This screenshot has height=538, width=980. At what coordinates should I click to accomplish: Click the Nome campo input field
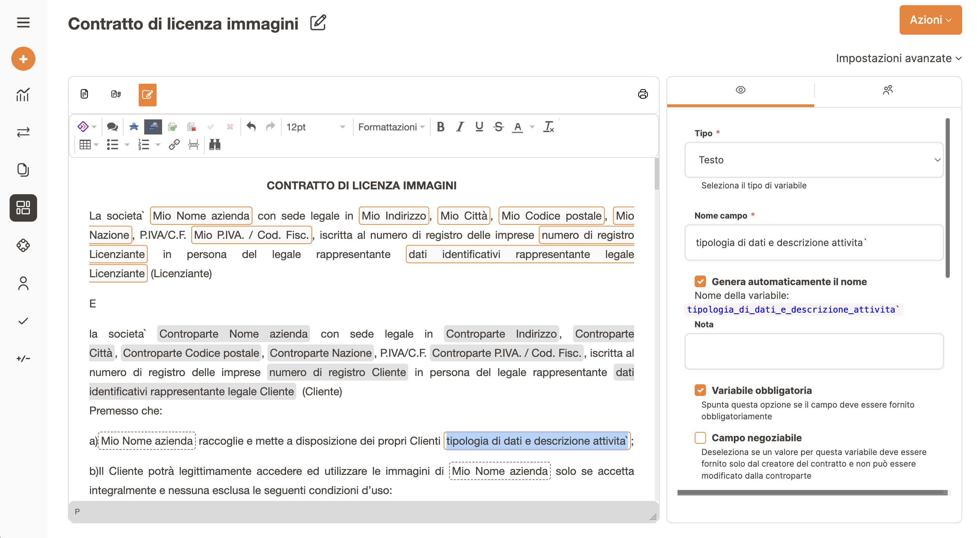point(814,243)
